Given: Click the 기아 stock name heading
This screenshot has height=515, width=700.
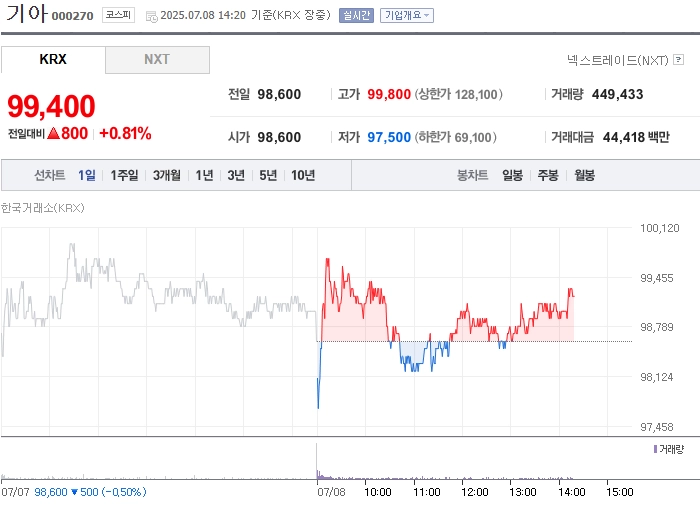Looking at the screenshot, I should tap(27, 13).
